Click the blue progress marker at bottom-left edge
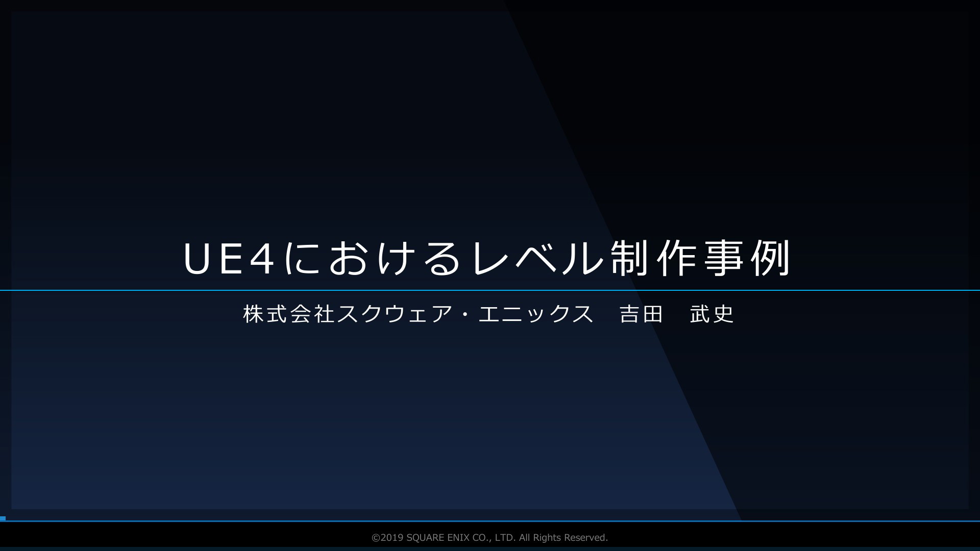This screenshot has height=551, width=980. tap(3, 518)
